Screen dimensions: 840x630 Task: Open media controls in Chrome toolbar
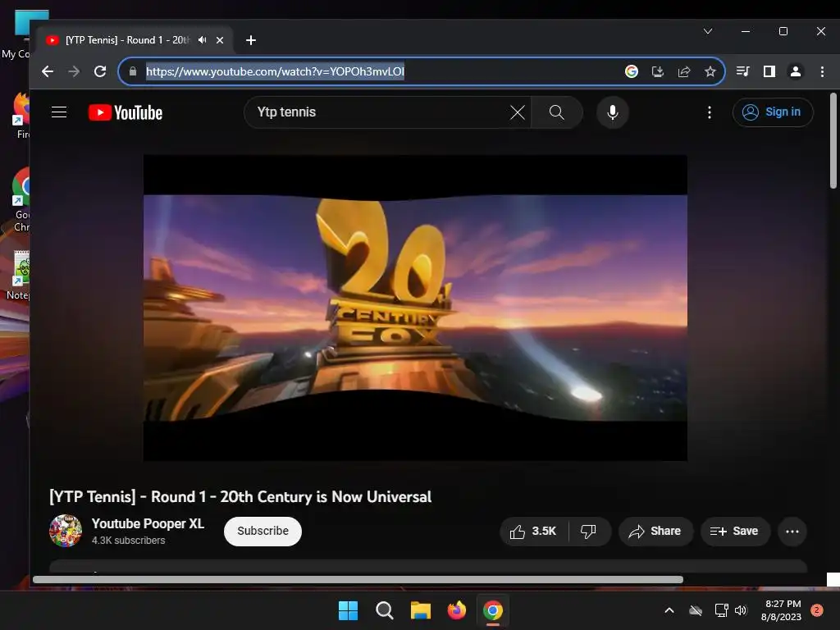pos(743,71)
